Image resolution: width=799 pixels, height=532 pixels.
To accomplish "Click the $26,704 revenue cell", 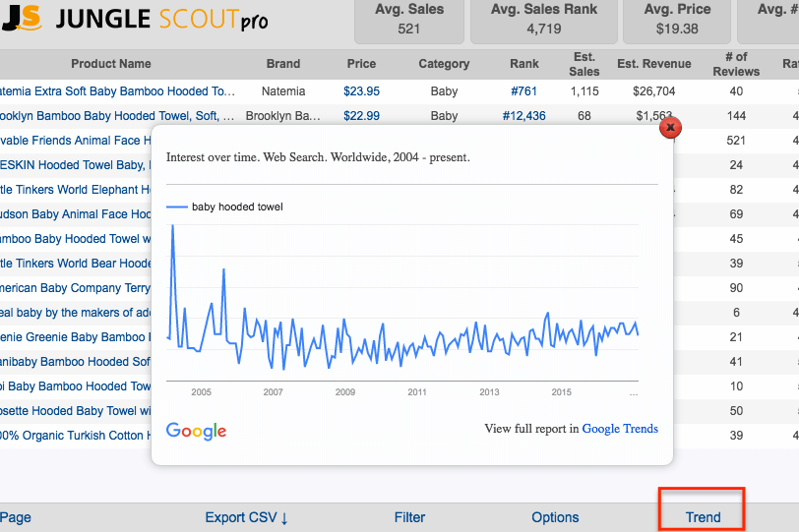I will 653,91.
